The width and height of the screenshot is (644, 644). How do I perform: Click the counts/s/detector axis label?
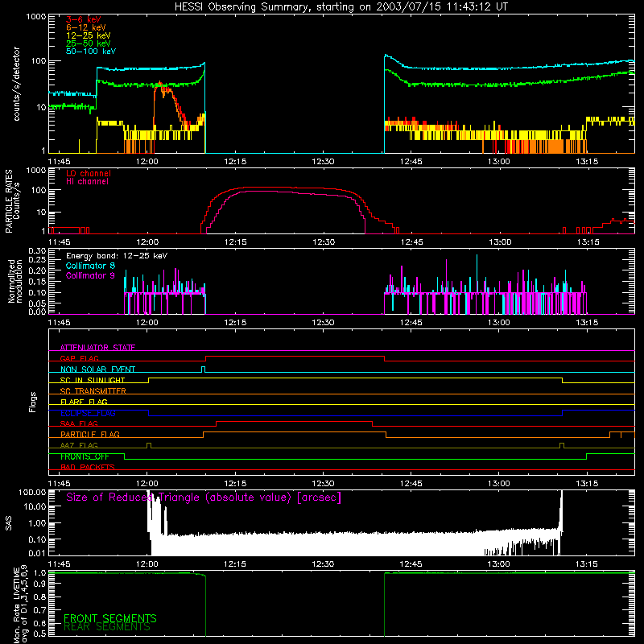click(x=16, y=84)
